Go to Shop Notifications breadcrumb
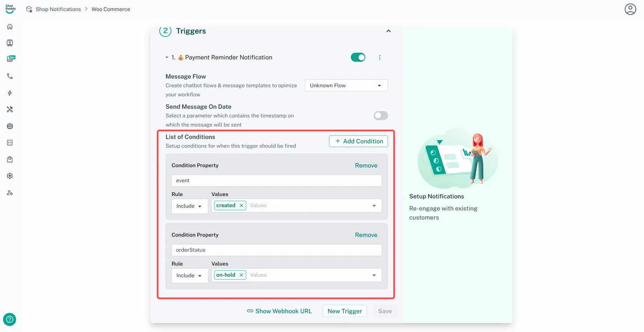The width and height of the screenshot is (644, 332). coord(58,9)
